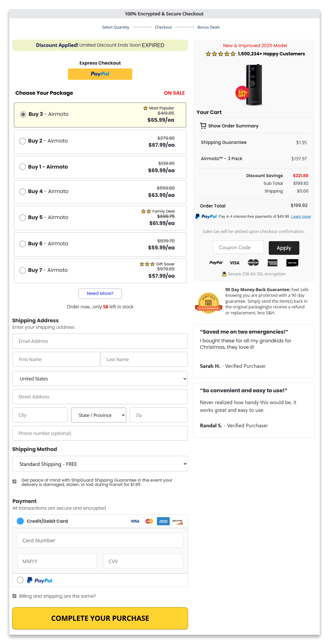
Task: Click the Mastercard icon in Credit/Debit Card row
Action: 149,521
